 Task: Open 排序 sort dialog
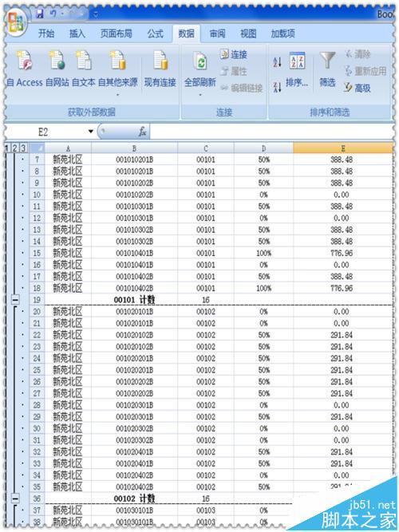click(297, 69)
